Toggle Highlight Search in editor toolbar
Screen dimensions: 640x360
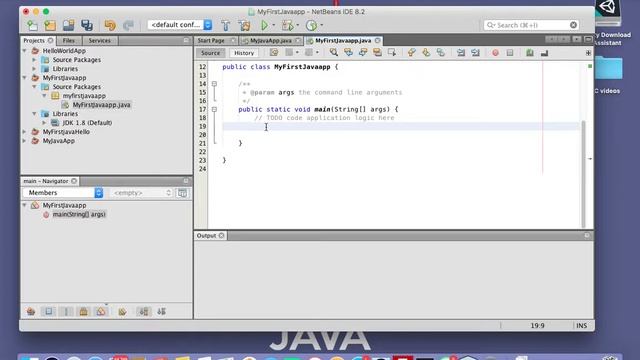(377, 52)
